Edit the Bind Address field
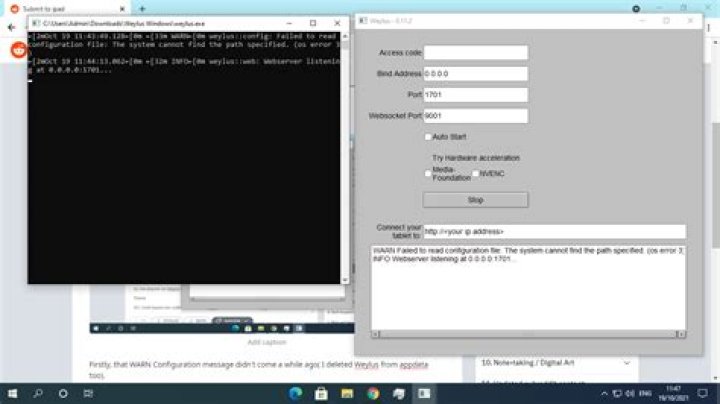 (x=476, y=73)
